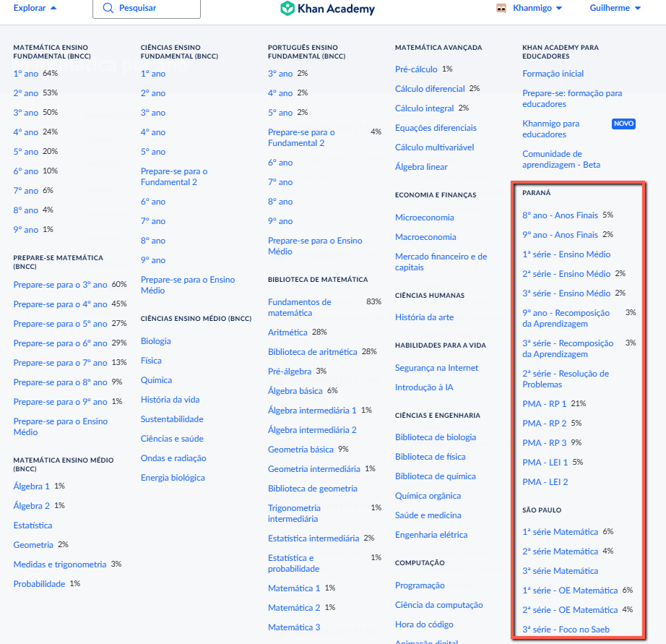
Task: Go to Física course
Action: [151, 361]
